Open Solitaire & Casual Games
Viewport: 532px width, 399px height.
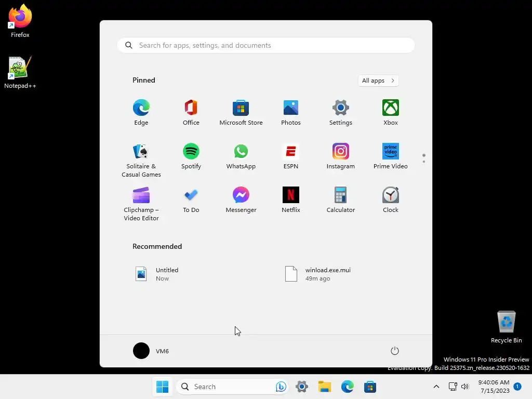coord(141,160)
